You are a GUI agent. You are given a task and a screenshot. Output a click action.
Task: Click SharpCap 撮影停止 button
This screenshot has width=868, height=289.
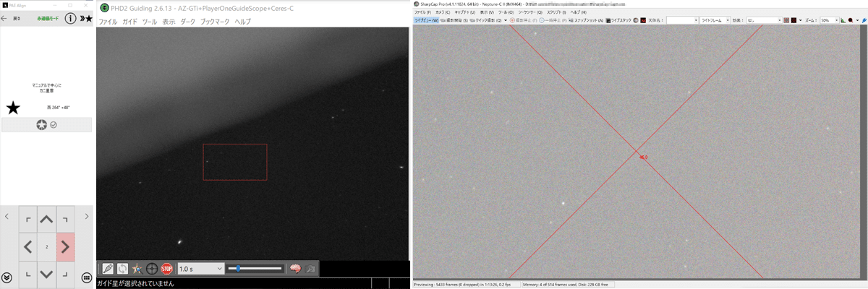[x=523, y=20]
